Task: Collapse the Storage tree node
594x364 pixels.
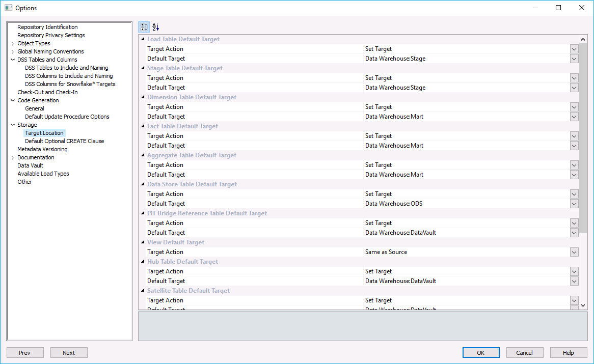Action: pos(13,125)
